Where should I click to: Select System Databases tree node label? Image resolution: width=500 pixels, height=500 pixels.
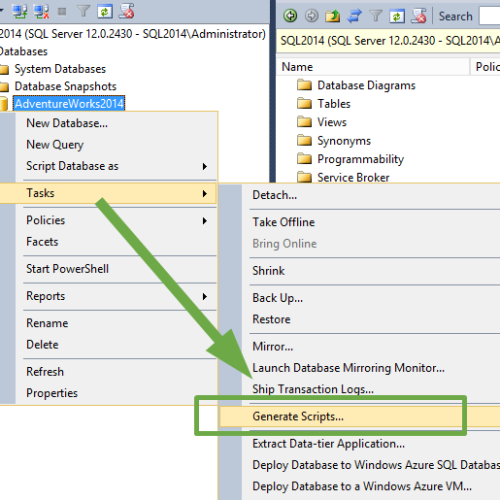60,69
